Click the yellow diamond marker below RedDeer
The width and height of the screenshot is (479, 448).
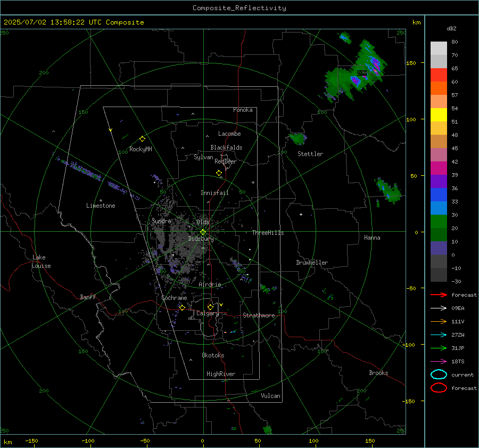click(219, 173)
